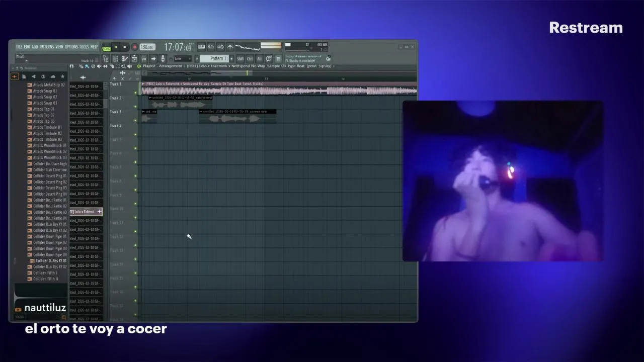Open the content shop cart icon
This screenshot has width=644, height=362.
pos(278,58)
